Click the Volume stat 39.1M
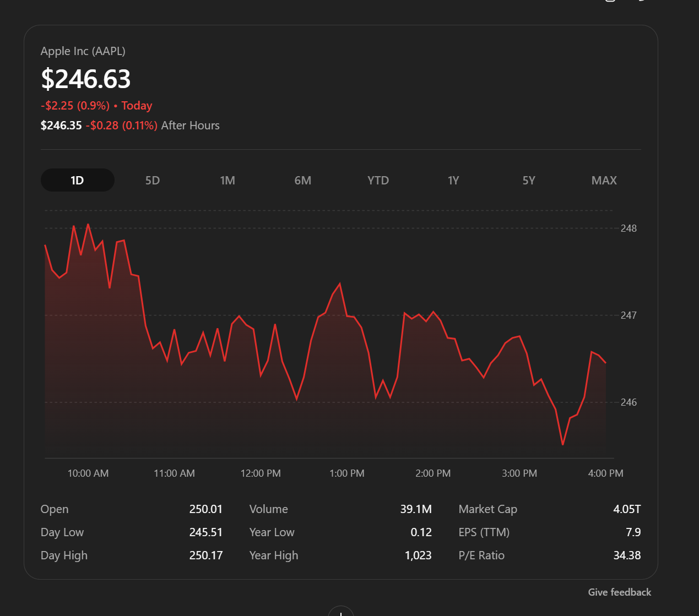The image size is (699, 616). tap(416, 509)
